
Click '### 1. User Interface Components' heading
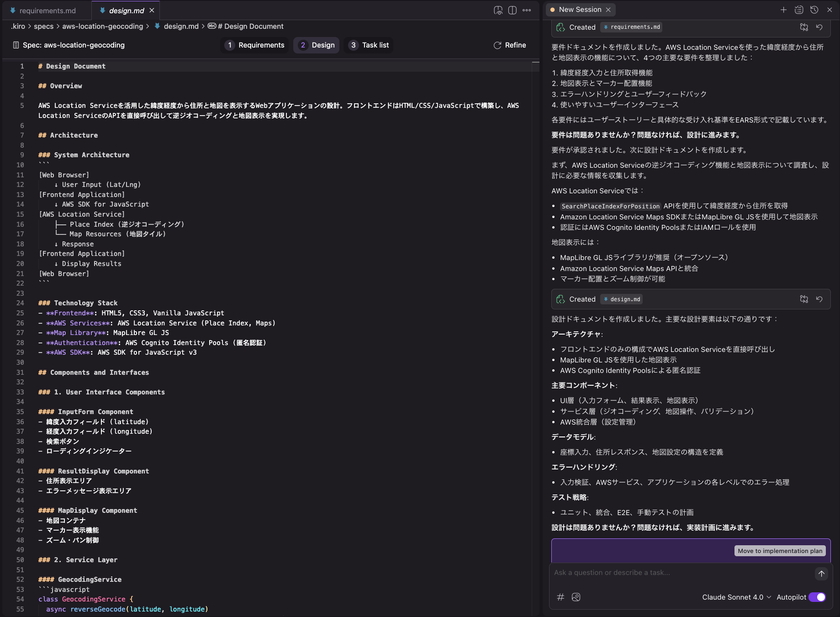101,392
